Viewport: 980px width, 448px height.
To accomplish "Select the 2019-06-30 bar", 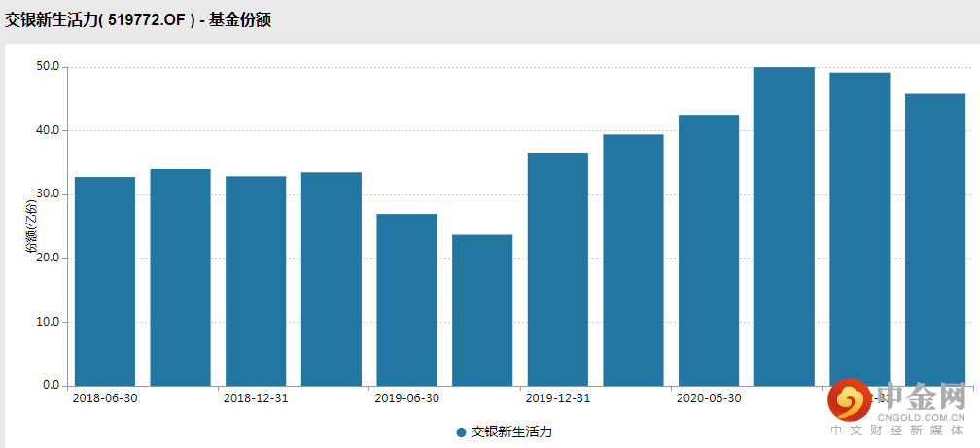I will coord(406,300).
